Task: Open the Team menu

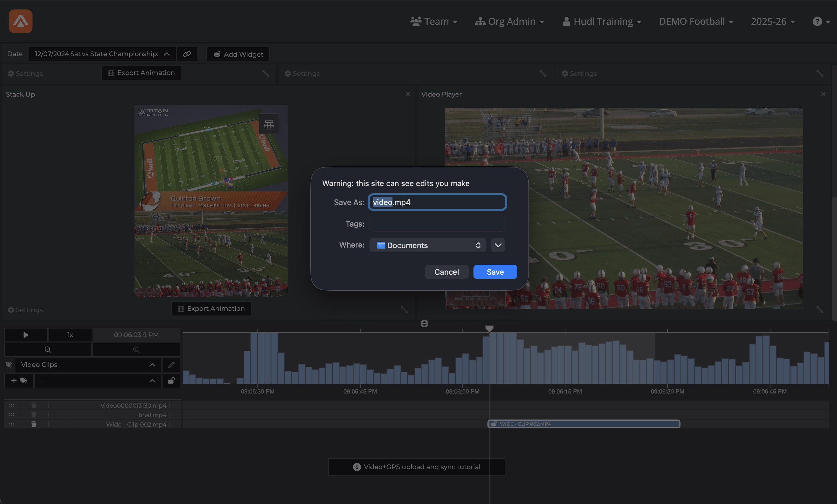Action: tap(434, 21)
